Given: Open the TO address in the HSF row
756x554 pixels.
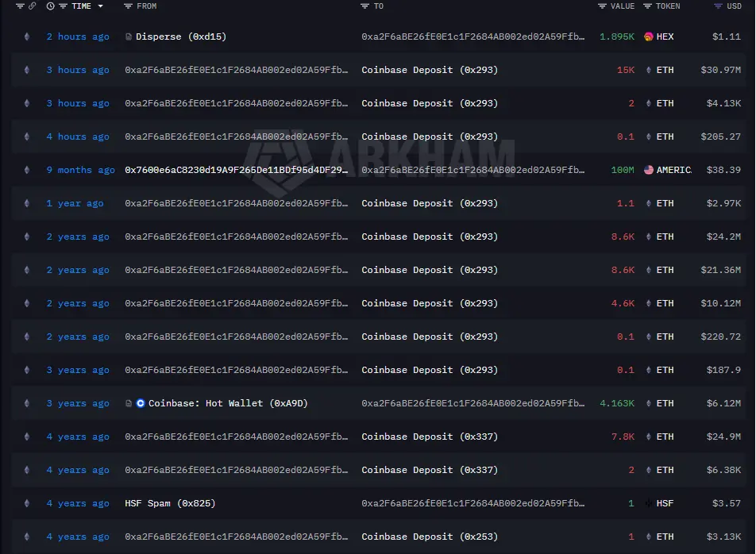Looking at the screenshot, I should point(473,503).
